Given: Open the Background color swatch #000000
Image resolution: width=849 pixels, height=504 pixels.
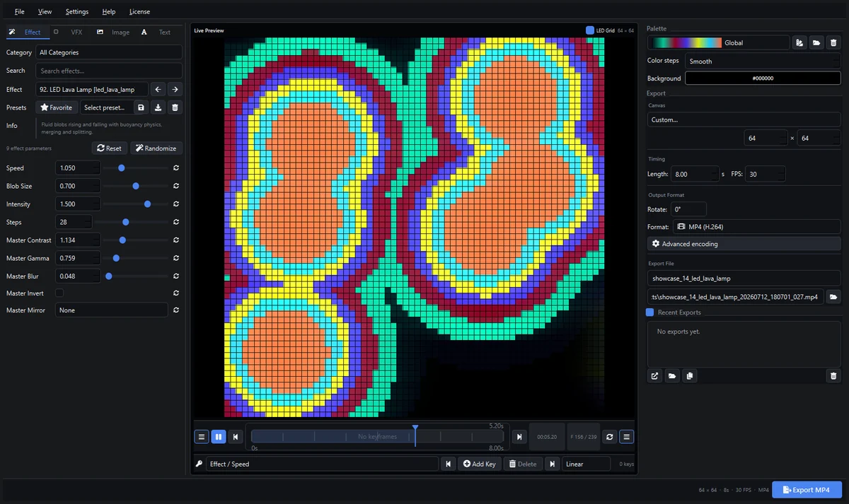Looking at the screenshot, I should pyautogui.click(x=763, y=78).
